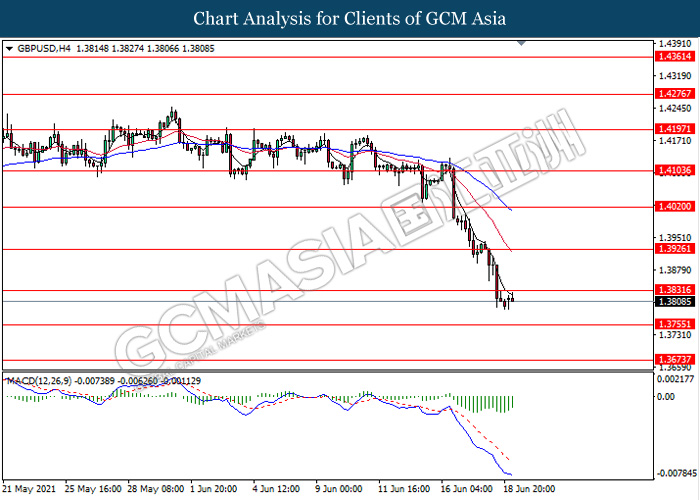Viewport: 700px width, 500px height.
Task: Select the 1.43614 resistance level label
Action: point(675,56)
